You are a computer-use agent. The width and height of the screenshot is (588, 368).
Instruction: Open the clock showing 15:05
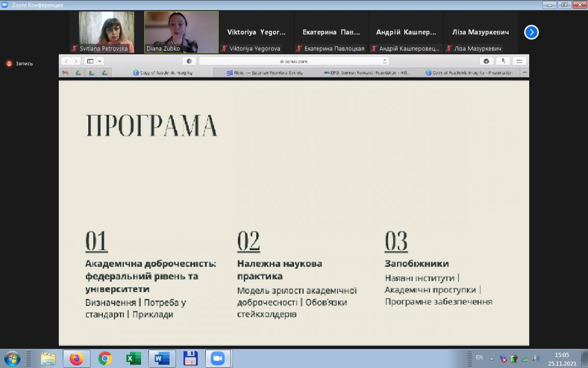click(562, 359)
